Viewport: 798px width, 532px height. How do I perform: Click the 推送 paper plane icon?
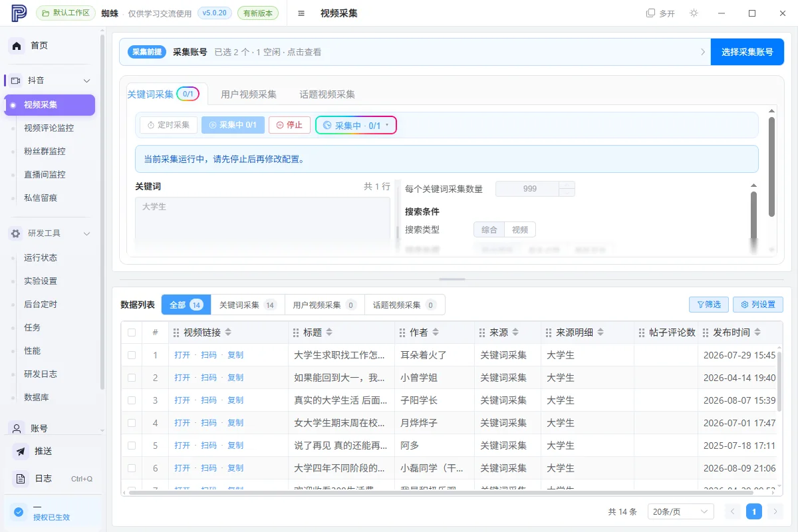21,452
